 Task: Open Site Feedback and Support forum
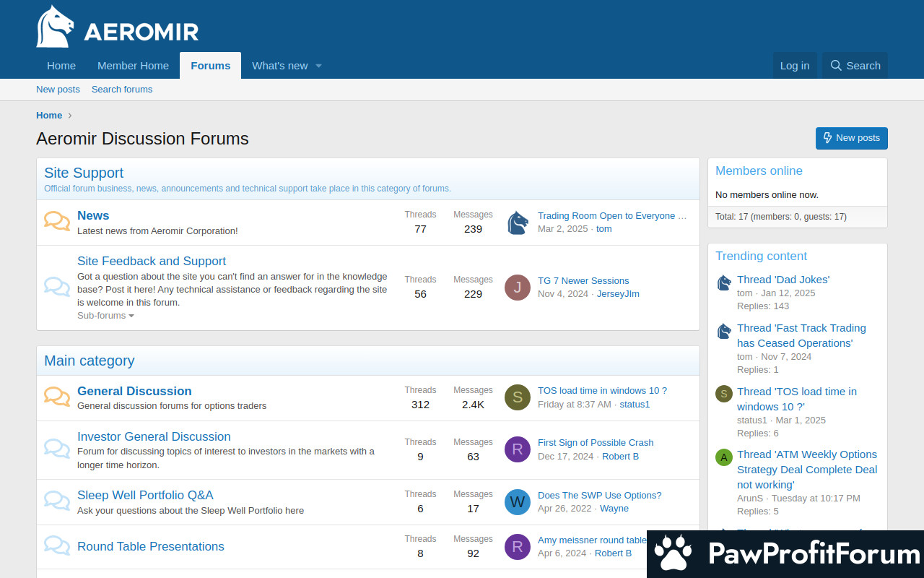coord(152,261)
